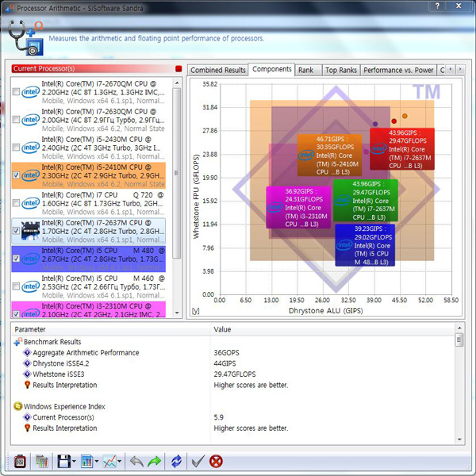Click the floppy disk save icon
This screenshot has width=476, height=476.
(x=63, y=462)
